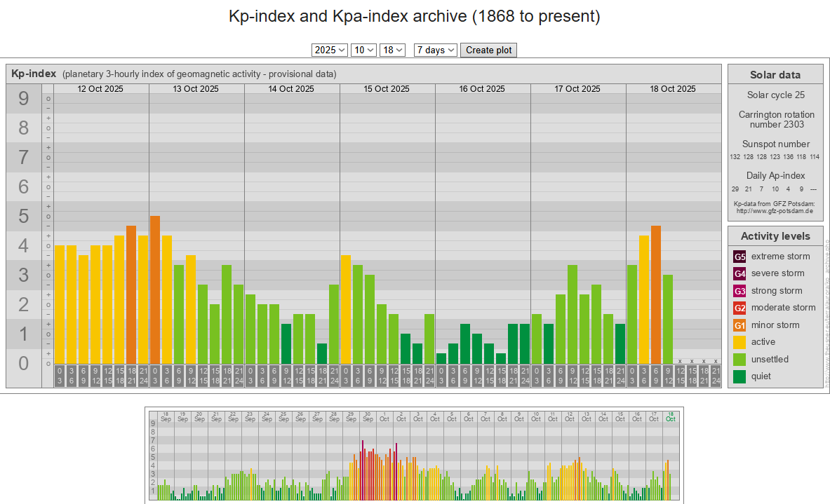Viewport: 830px width, 504px height.
Task: Click the overview chart thumbnail below
Action: click(414, 456)
